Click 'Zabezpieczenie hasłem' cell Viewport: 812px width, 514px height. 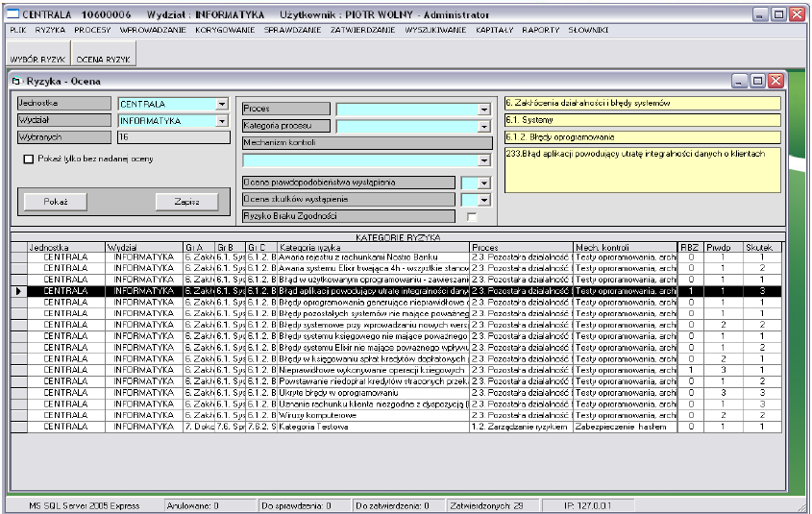tap(626, 427)
